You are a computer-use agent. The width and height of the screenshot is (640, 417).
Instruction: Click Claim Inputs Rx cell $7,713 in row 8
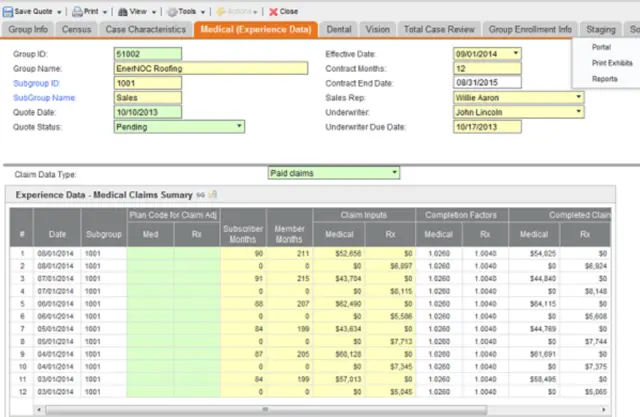point(390,341)
